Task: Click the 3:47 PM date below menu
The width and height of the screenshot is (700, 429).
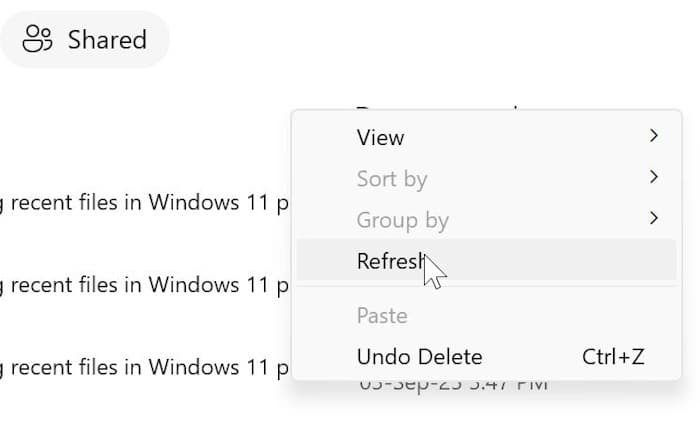Action: coord(455,385)
